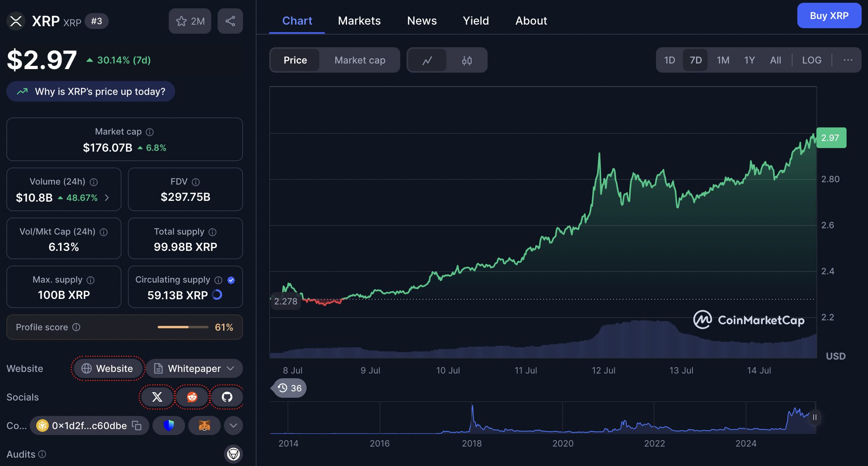Open Market cap info tooltip icon
Screen dimensions: 868x466
150,132
